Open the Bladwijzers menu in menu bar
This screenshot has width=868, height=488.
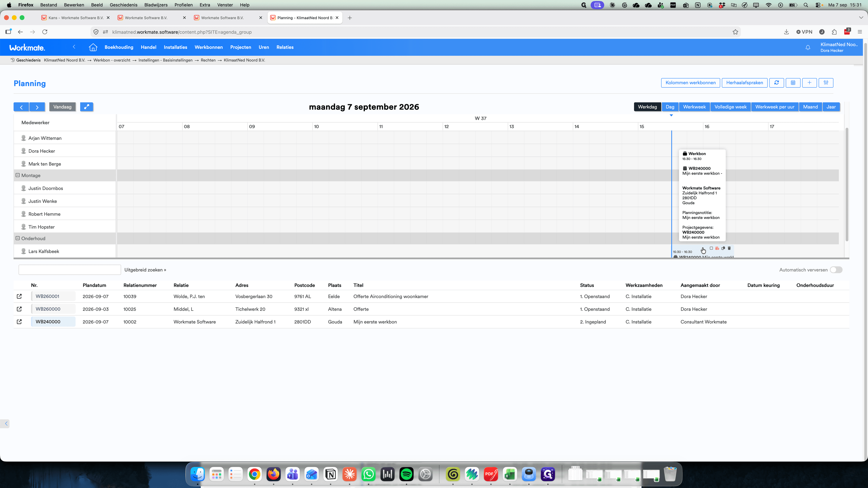coord(156,5)
